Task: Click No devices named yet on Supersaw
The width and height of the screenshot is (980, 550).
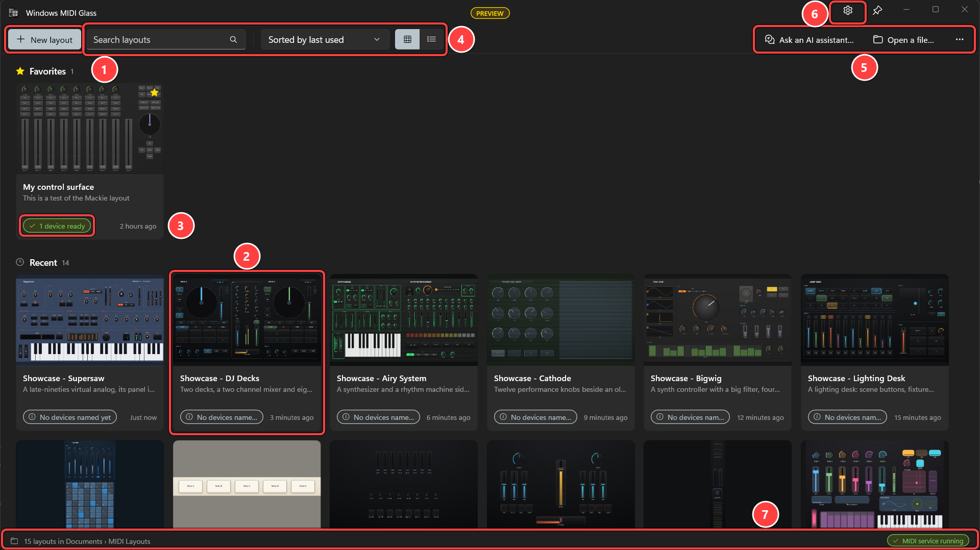Action: 70,417
